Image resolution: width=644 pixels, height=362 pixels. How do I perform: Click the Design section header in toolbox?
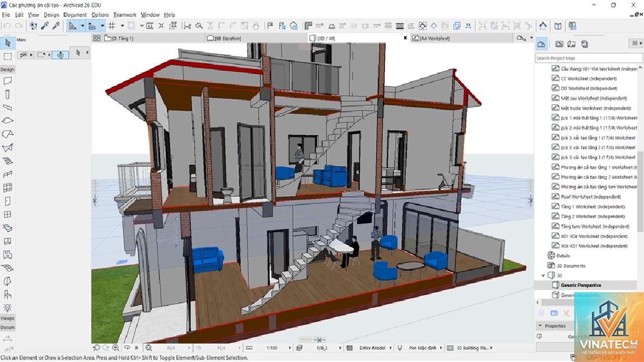(7, 69)
